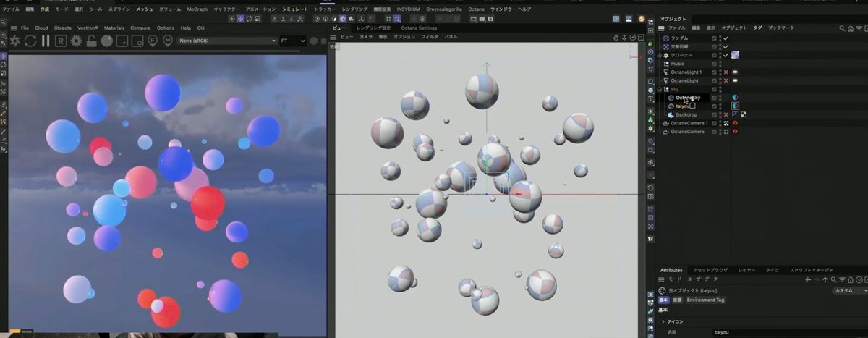Open the Live Viewer Cloud menu
This screenshot has width=868, height=338.
pos(41,28)
